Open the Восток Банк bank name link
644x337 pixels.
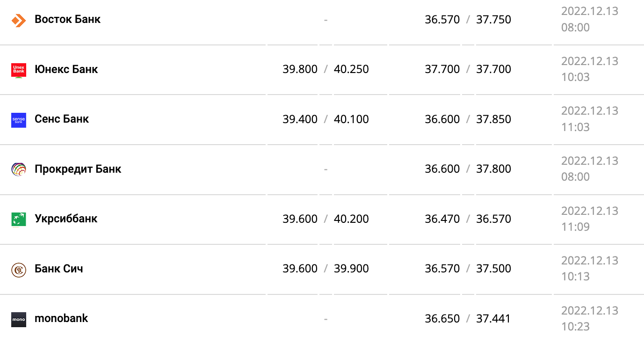click(67, 20)
